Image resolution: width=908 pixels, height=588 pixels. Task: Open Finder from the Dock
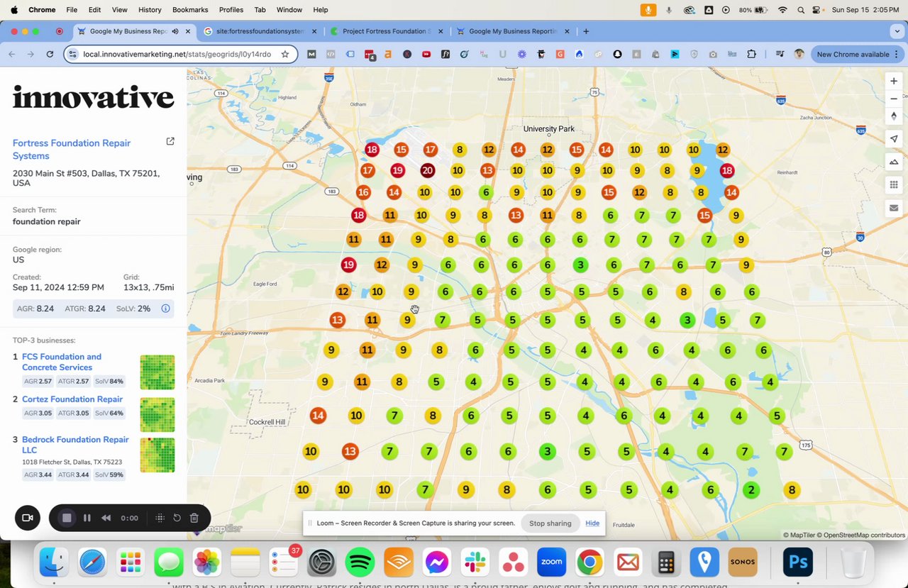click(54, 563)
